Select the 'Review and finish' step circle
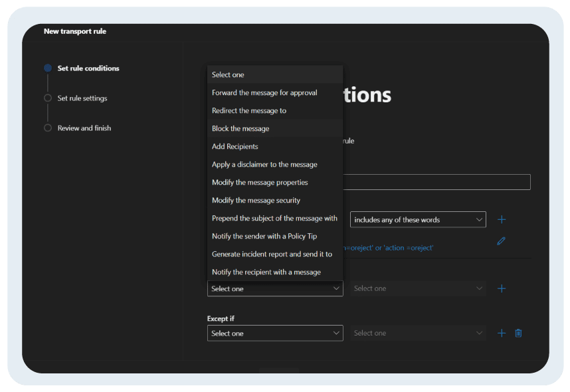The height and width of the screenshot is (392, 570). [x=48, y=128]
